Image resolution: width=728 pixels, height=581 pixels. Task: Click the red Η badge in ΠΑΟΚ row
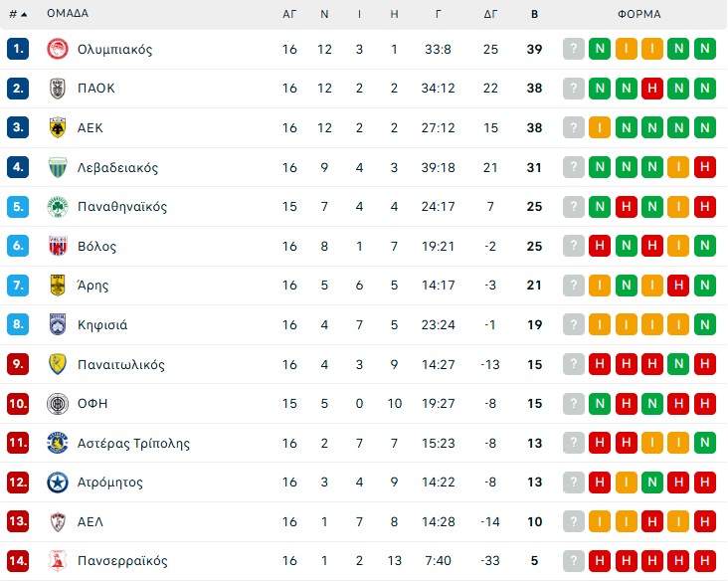point(651,89)
